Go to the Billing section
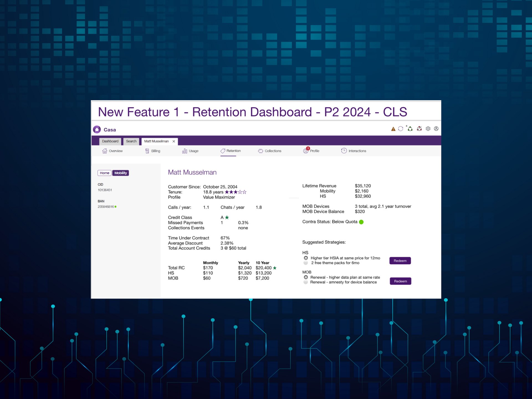 point(153,151)
